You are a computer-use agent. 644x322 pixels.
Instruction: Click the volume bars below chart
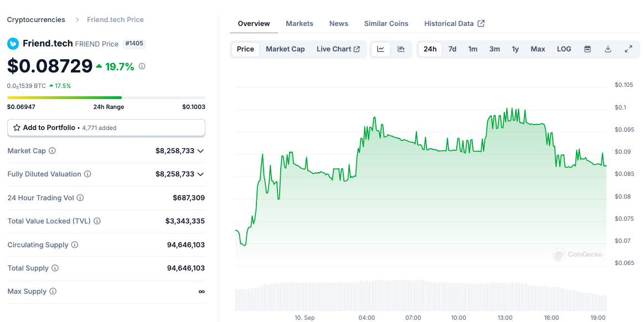click(421, 295)
